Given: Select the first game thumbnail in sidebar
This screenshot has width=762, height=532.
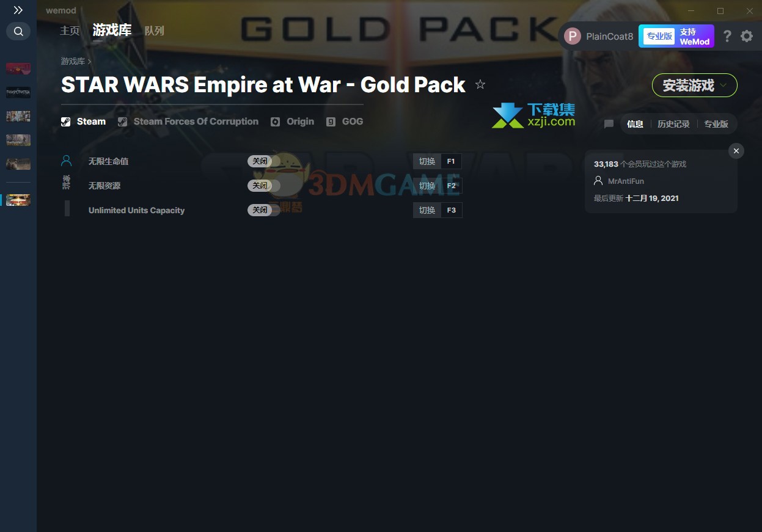Looking at the screenshot, I should (x=18, y=68).
